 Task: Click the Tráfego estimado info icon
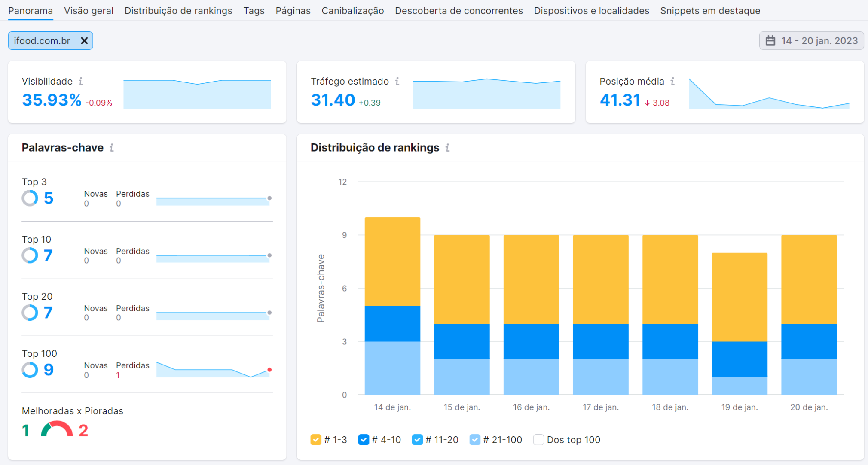(397, 81)
